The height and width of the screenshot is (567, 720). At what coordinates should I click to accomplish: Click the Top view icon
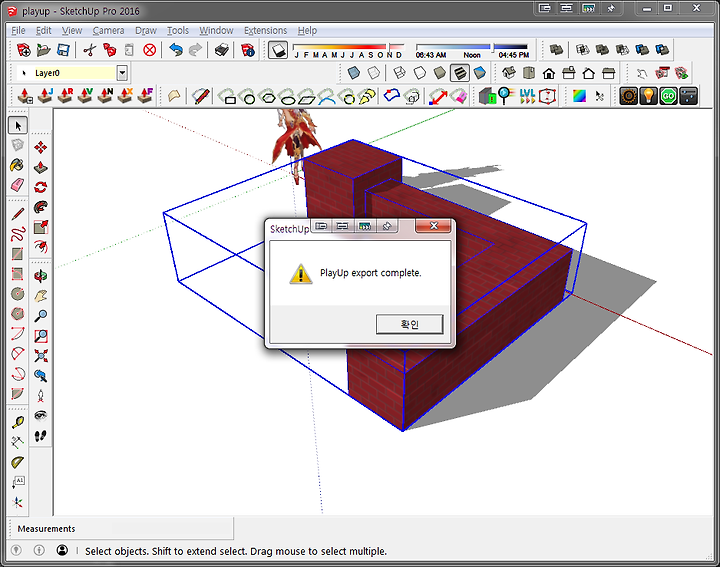(529, 73)
